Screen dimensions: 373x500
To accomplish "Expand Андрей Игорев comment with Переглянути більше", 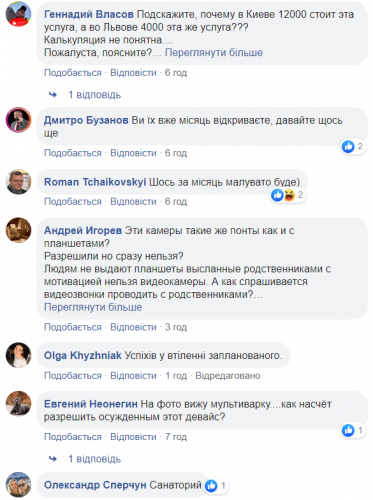I will [93, 307].
